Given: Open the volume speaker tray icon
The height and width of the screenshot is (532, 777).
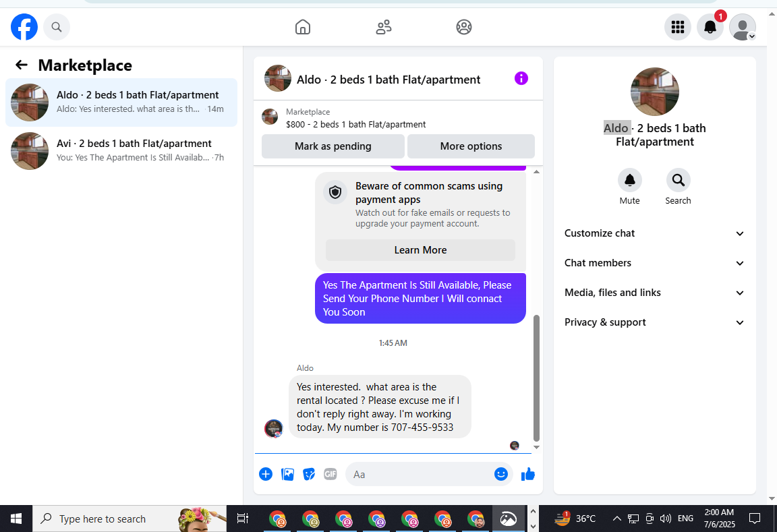Looking at the screenshot, I should 666,519.
